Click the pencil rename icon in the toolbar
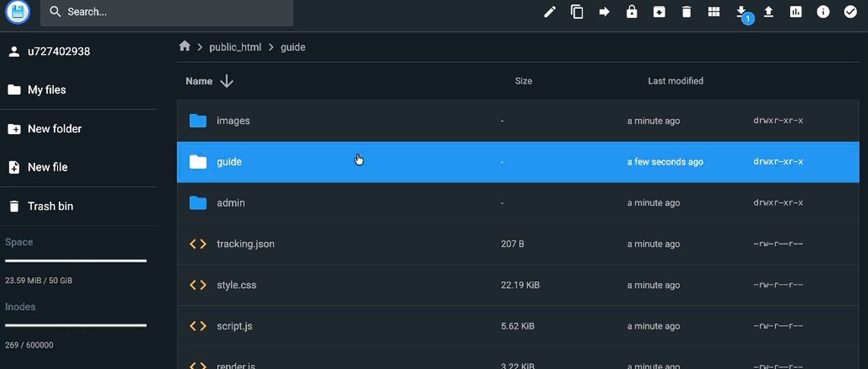The image size is (868, 369). pos(550,11)
